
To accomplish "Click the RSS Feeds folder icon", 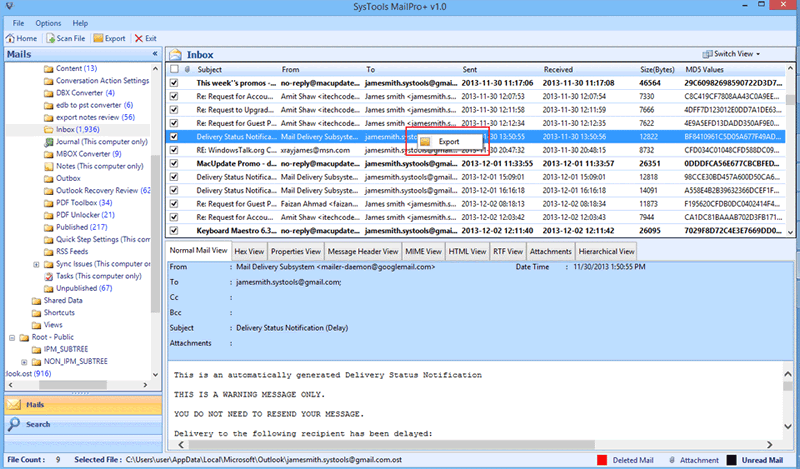I will click(x=48, y=252).
